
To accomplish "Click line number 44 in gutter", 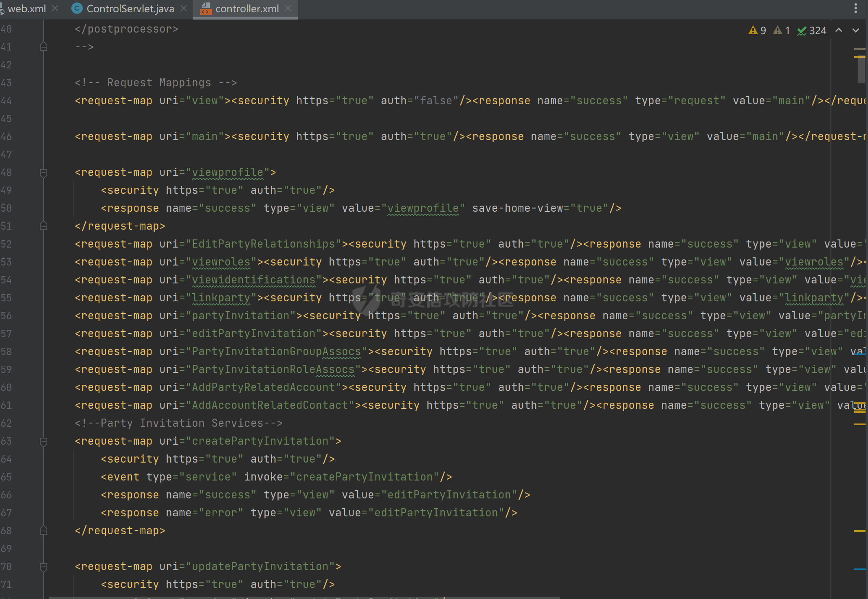I will tap(6, 101).
